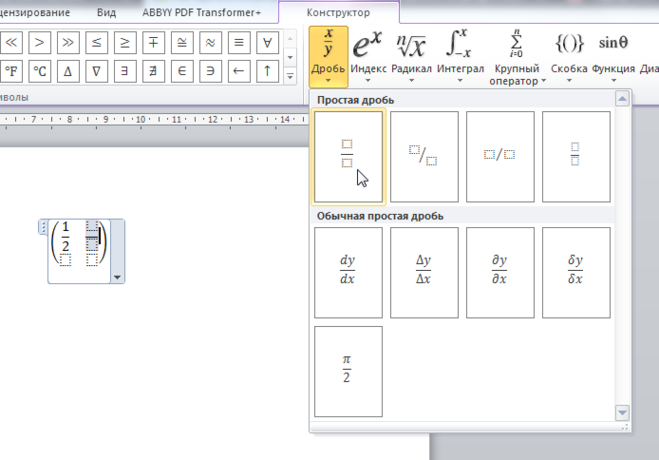Select the empty bottom-left matrix placeholder
This screenshot has width=659, height=460.
[65, 260]
